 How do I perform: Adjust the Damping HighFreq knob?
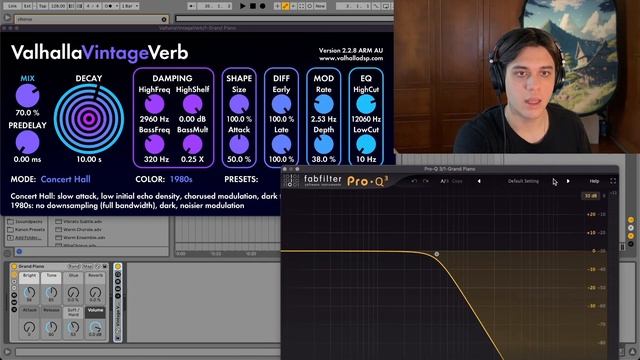tap(154, 104)
